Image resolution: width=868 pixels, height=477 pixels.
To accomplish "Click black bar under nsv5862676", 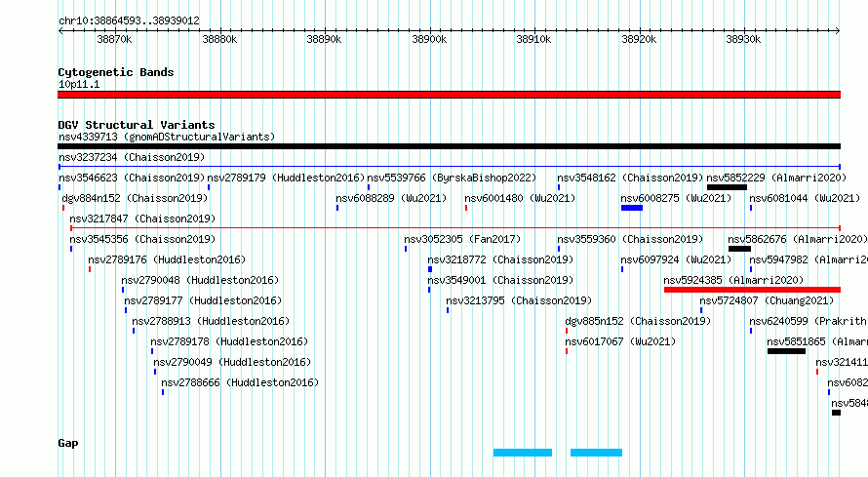I will 739,249.
